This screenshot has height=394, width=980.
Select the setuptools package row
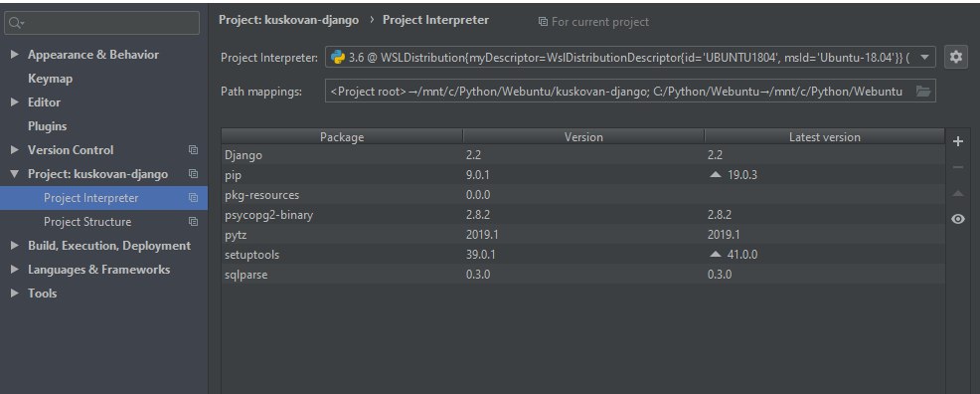coord(583,255)
